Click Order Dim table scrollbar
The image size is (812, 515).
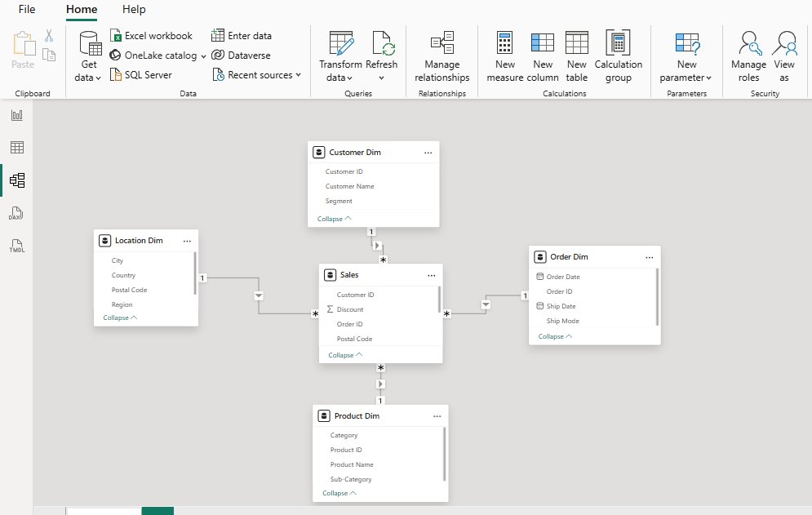[x=657, y=297]
